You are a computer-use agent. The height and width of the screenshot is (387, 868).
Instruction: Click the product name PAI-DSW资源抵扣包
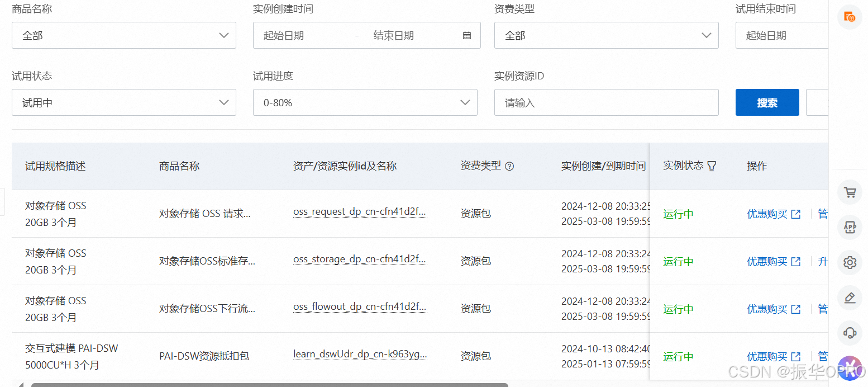click(204, 357)
